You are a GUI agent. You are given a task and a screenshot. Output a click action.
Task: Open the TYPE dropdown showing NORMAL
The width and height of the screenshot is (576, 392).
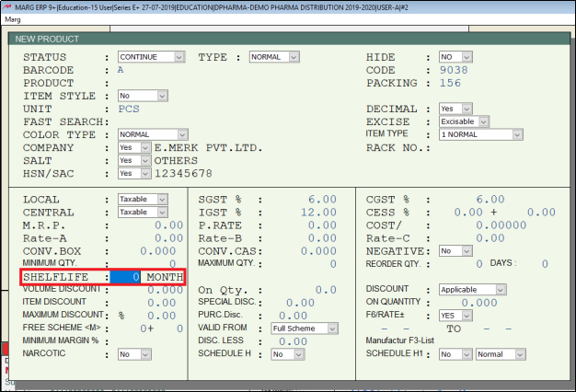[274, 57]
